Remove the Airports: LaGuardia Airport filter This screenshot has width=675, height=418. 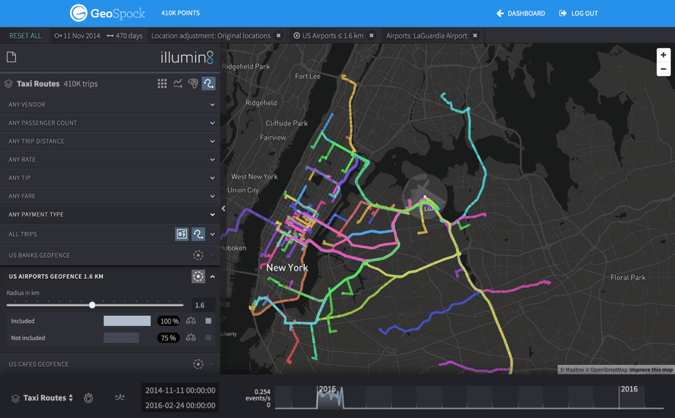(475, 36)
